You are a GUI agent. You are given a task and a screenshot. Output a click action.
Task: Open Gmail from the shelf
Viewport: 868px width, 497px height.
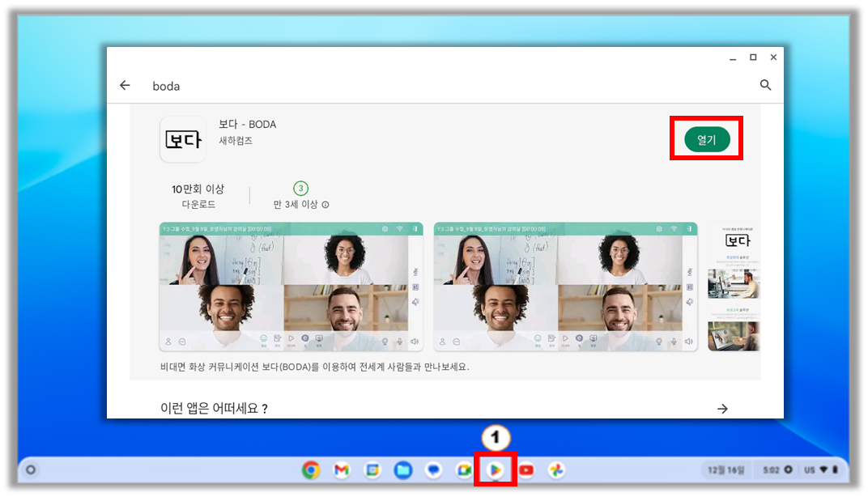coord(342,470)
